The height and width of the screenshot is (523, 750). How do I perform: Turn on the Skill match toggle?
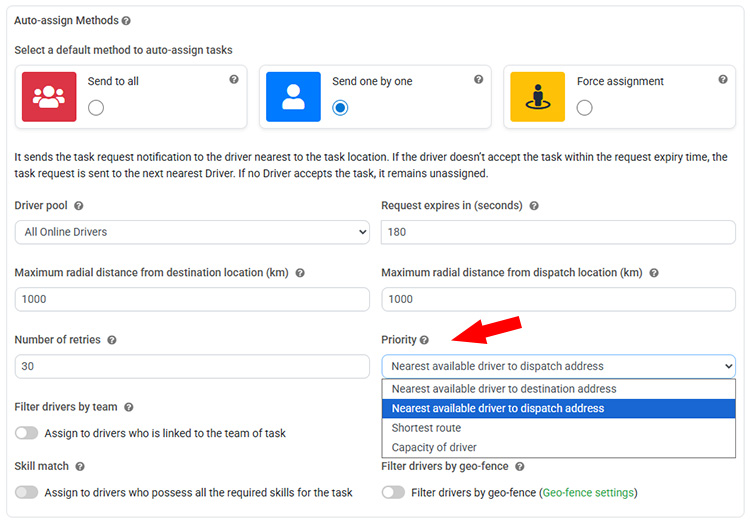[x=27, y=492]
